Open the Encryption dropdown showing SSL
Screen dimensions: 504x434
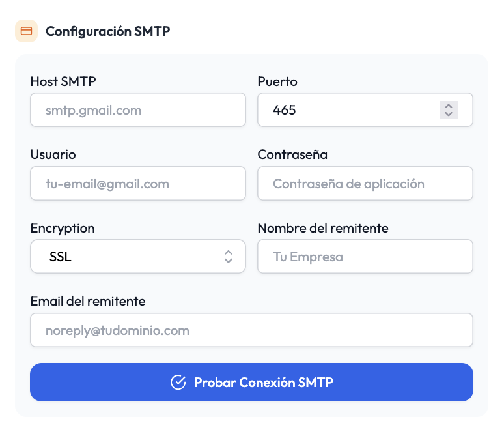click(x=138, y=257)
